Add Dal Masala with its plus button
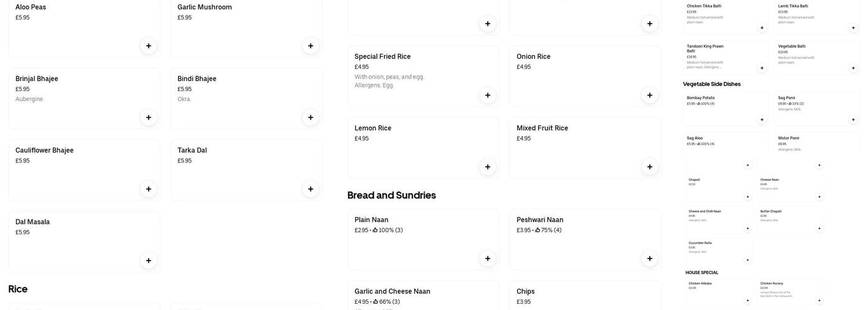 (148, 261)
